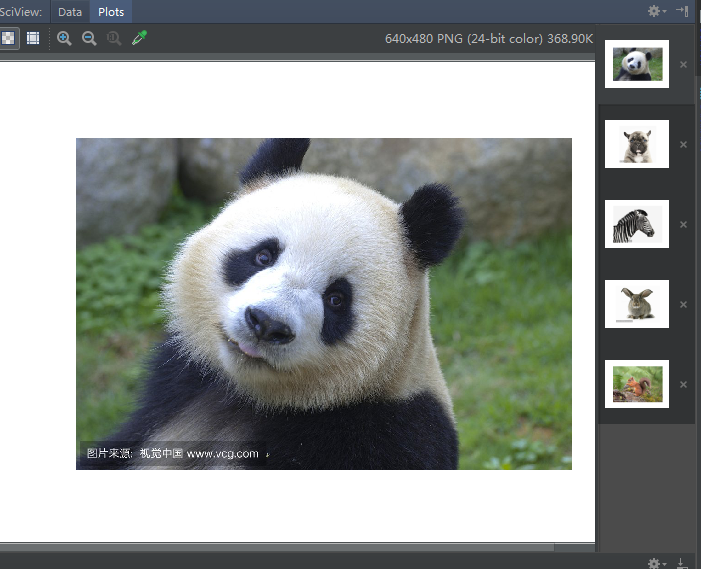Open SciView settings gear menu
701x569 pixels.
[656, 11]
